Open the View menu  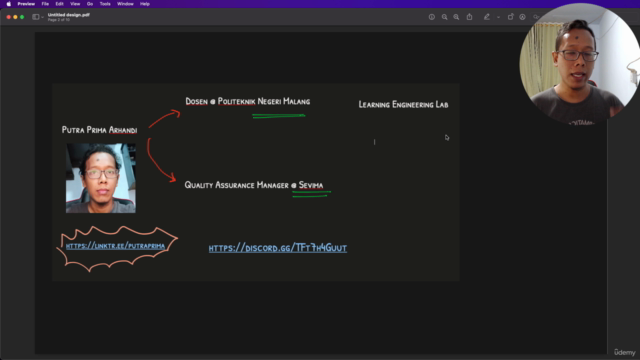coord(75,4)
